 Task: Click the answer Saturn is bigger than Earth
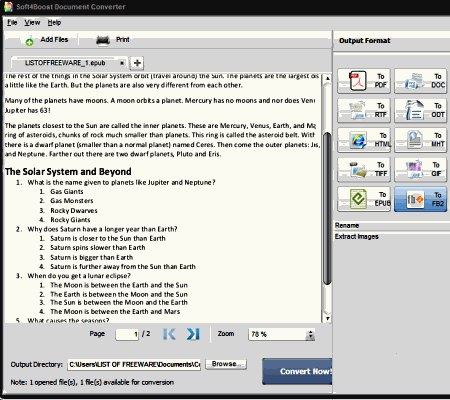click(92, 257)
